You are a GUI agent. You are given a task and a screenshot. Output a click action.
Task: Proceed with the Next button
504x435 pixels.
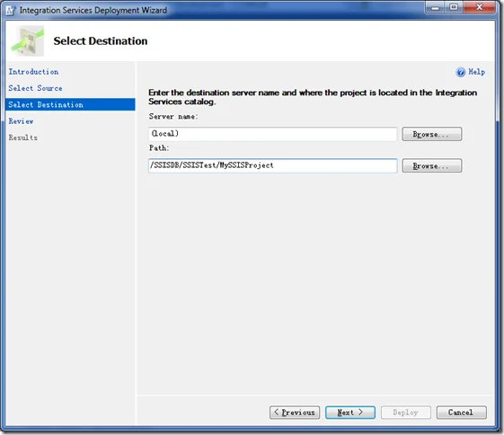[x=350, y=413]
